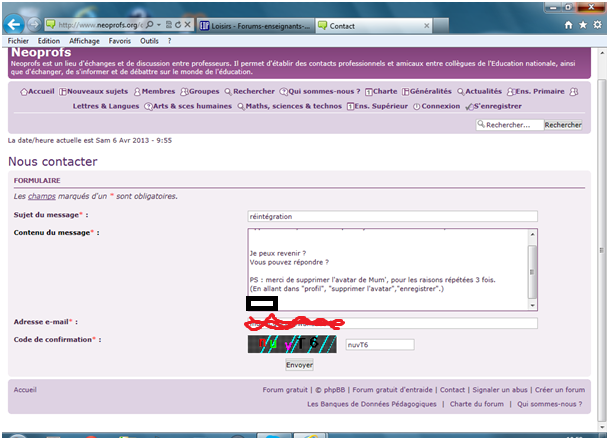Click Forum gratuit footer link

pyautogui.click(x=285, y=389)
